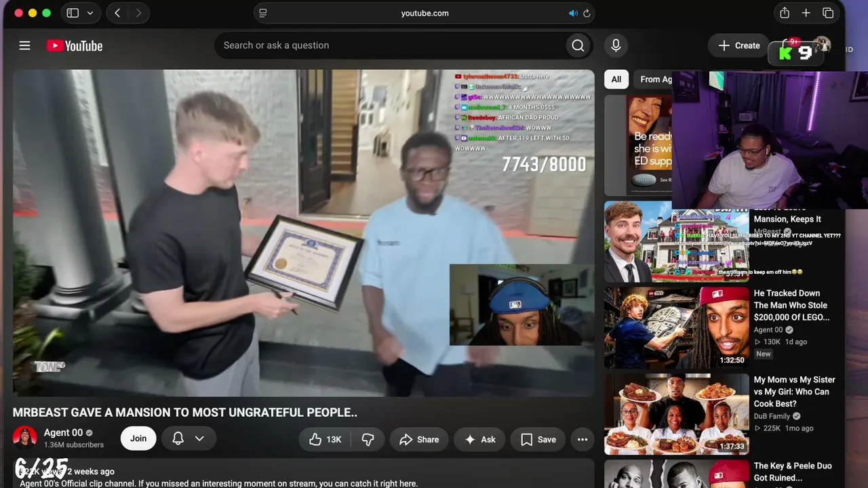
Task: Show Safari sidebar
Action: click(x=73, y=13)
